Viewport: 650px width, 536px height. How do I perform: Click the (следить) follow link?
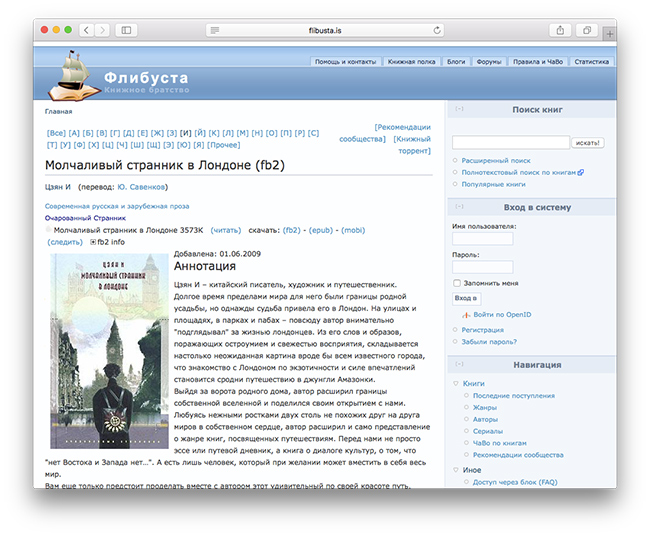click(x=65, y=242)
